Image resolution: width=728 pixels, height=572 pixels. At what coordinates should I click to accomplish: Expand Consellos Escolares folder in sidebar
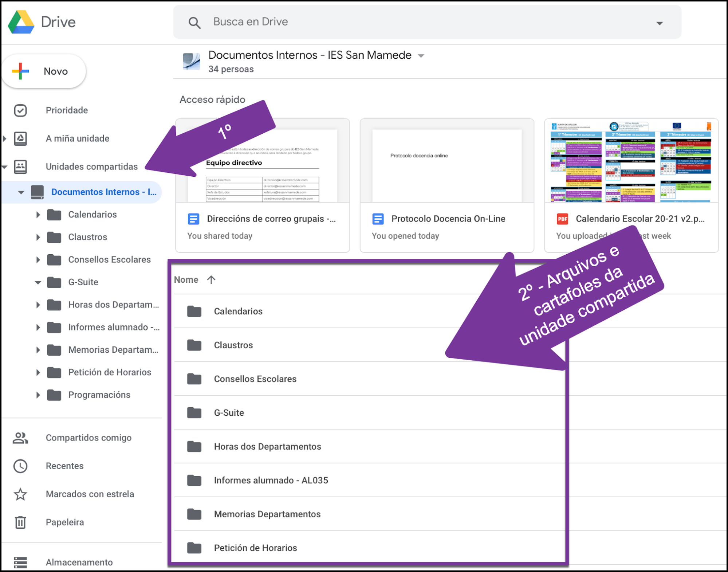tap(38, 260)
